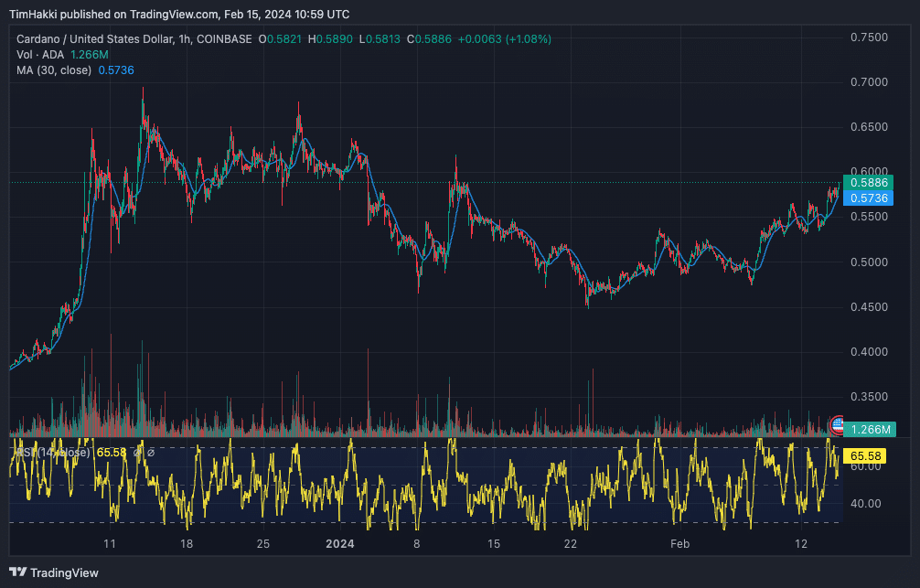Screen dimensions: 920x588
Task: Click the TradingView brand text link
Action: pos(64,573)
